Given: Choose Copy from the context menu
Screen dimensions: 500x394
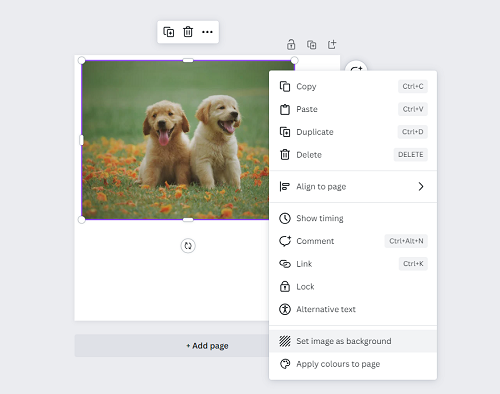Looking at the screenshot, I should [353, 86].
